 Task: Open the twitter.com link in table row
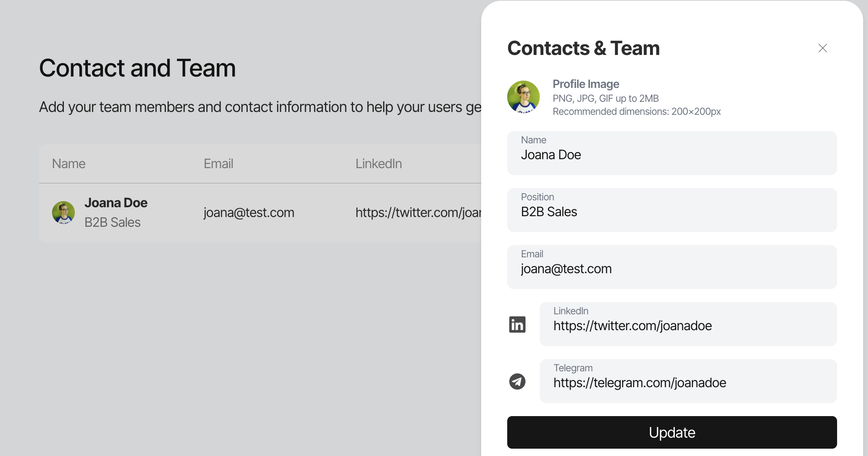click(x=418, y=213)
